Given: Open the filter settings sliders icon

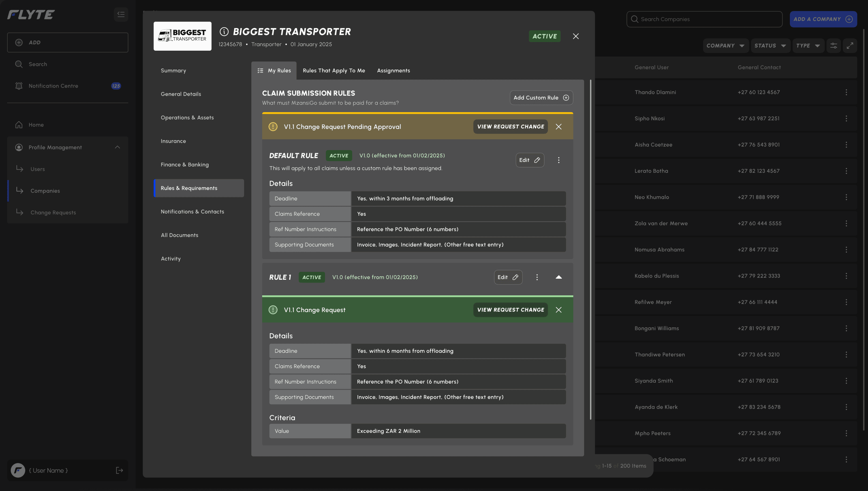Looking at the screenshot, I should (x=833, y=46).
